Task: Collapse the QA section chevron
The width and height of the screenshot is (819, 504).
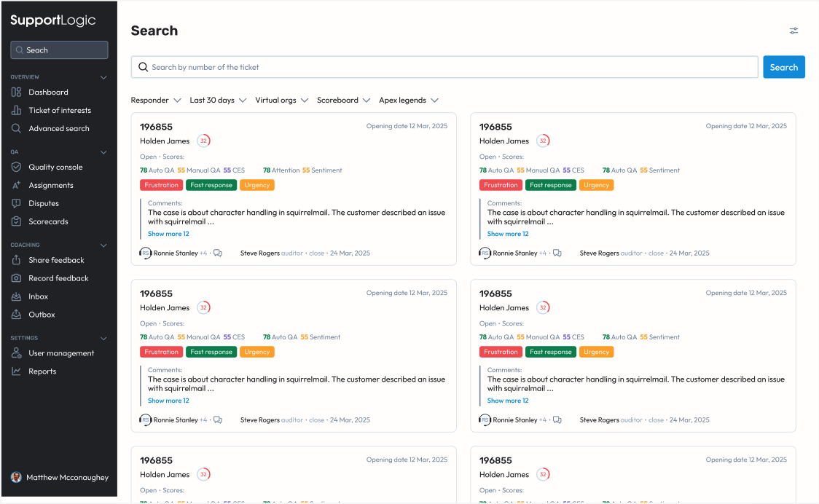Action: pos(103,152)
